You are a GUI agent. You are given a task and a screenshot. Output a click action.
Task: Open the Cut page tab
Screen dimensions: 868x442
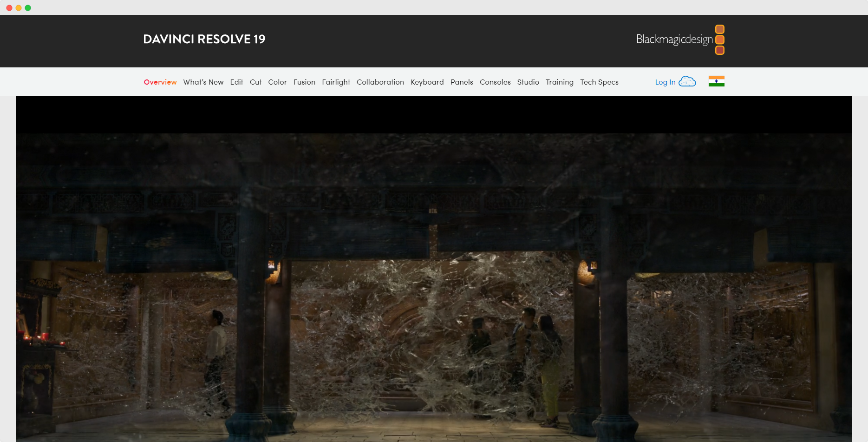pyautogui.click(x=256, y=82)
